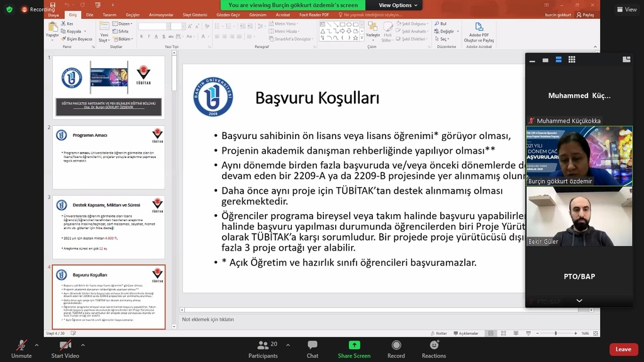Screen dimensions: 644x362
Task: Click the side-by-side mode icon in video panel
Action: [x=626, y=60]
